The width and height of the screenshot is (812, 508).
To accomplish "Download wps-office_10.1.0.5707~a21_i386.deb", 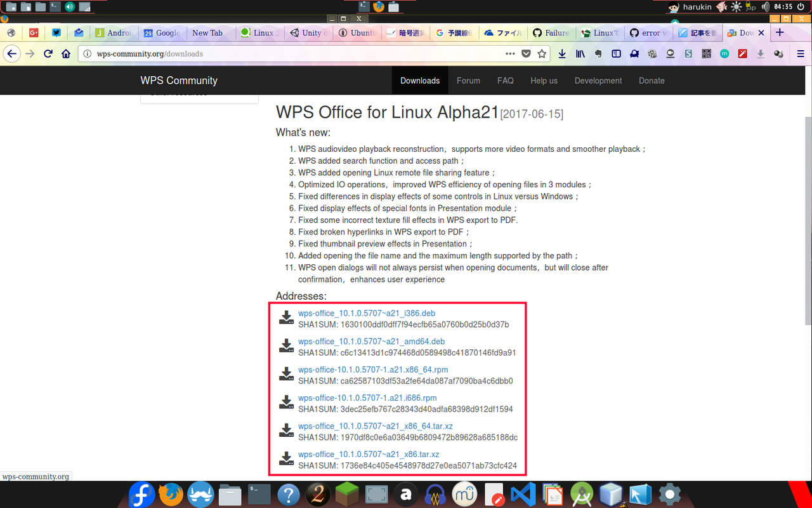I will point(367,313).
